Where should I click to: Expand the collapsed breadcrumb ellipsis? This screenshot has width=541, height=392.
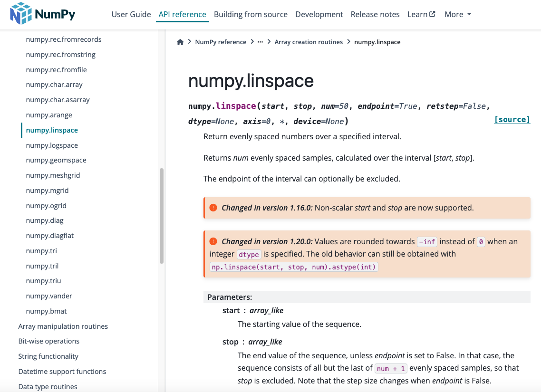260,42
